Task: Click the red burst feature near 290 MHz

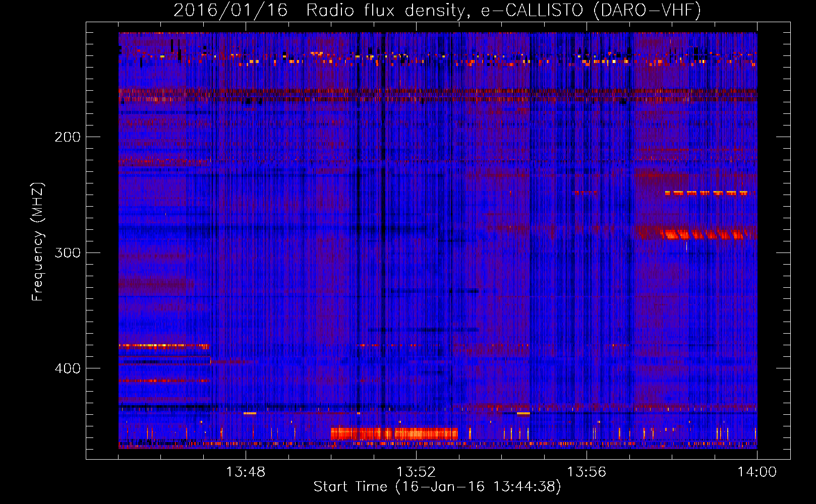Action: [705, 234]
